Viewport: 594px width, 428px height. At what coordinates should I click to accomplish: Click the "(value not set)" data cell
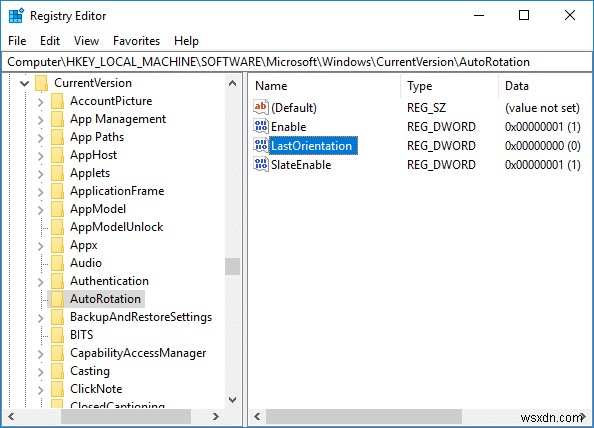(542, 108)
